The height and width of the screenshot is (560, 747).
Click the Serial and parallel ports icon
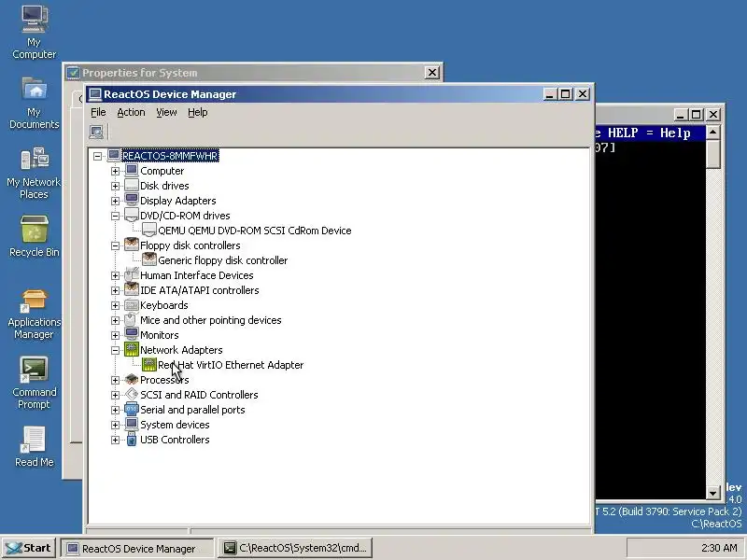[x=132, y=410]
